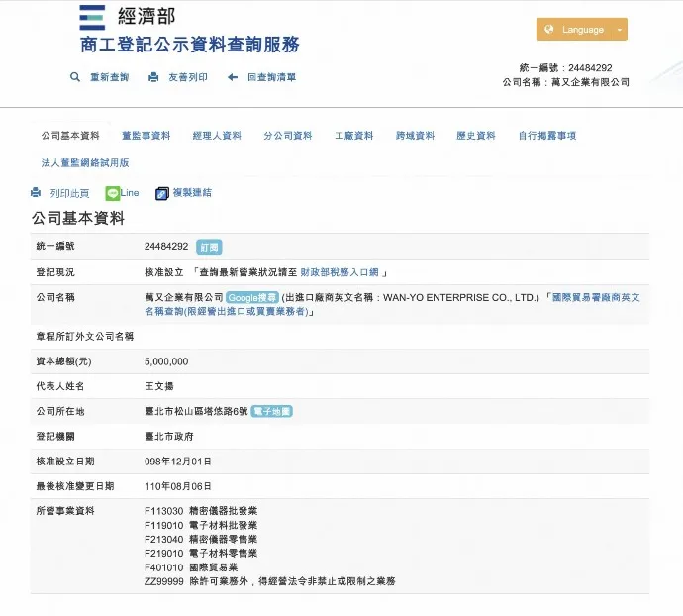Click the printer icon beside 列印此頁

pos(36,192)
